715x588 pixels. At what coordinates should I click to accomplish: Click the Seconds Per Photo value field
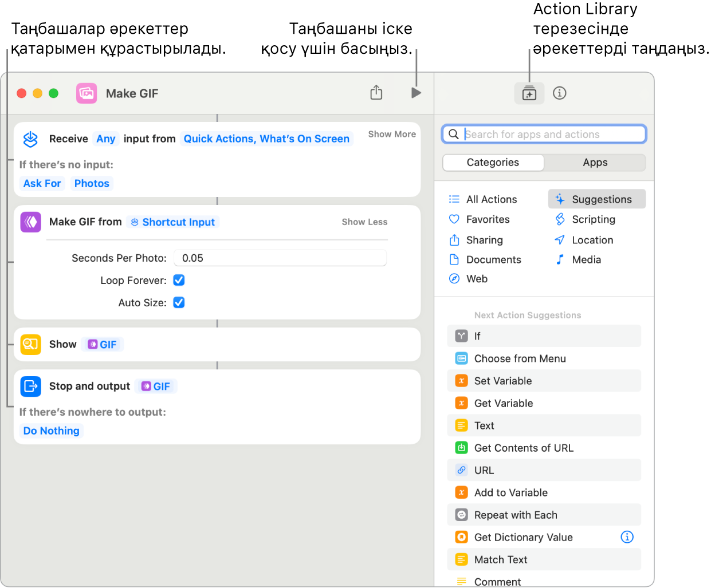(x=280, y=258)
